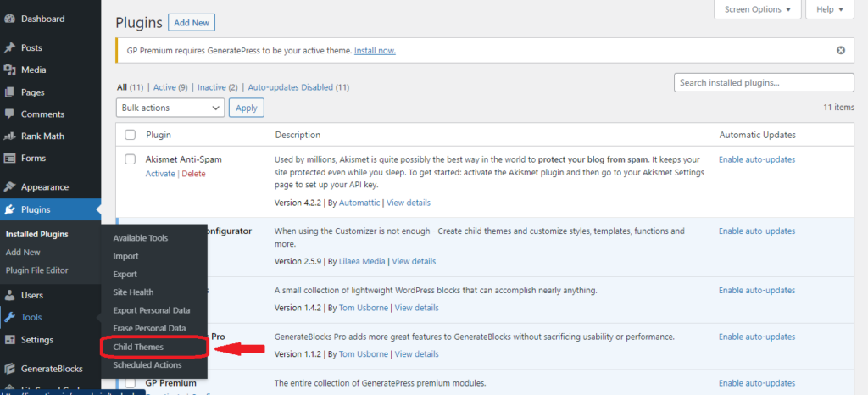Image resolution: width=868 pixels, height=395 pixels.
Task: View details of version 1.1.2 plugin
Action: coord(417,354)
